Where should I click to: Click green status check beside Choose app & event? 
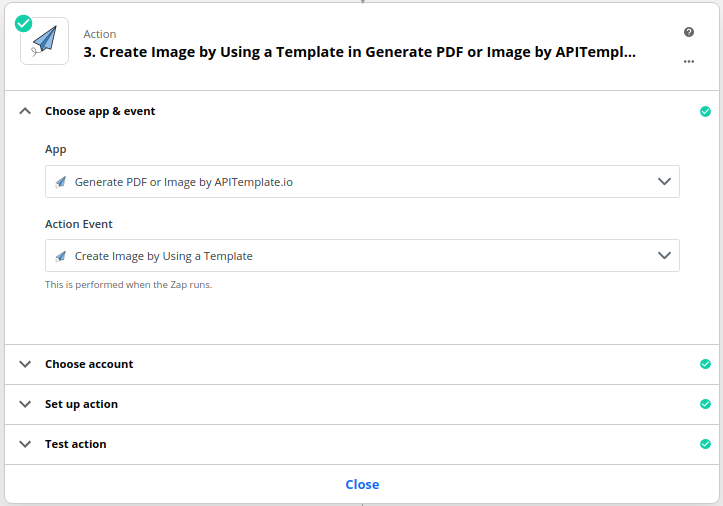(705, 111)
